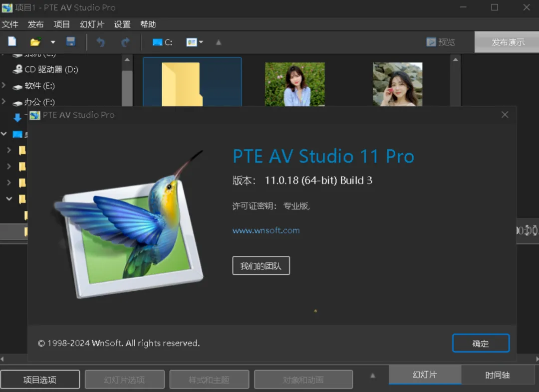
Task: Click the right scroll arrow at bottom edge
Action: [x=537, y=359]
